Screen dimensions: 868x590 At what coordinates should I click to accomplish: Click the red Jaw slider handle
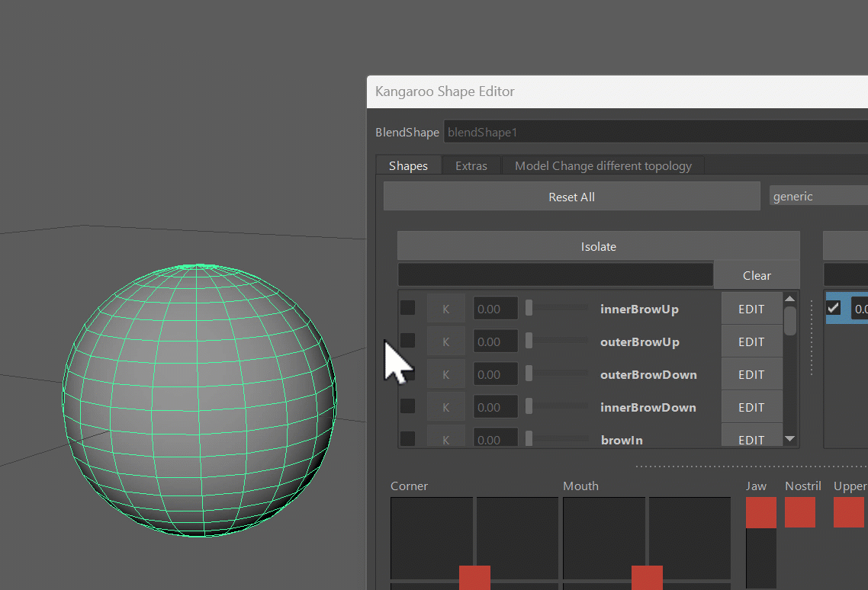[x=760, y=512]
